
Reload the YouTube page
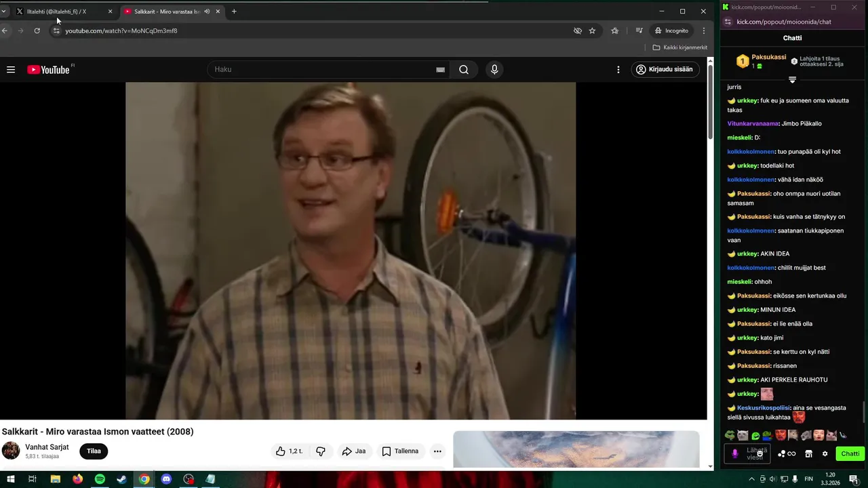[x=37, y=30]
